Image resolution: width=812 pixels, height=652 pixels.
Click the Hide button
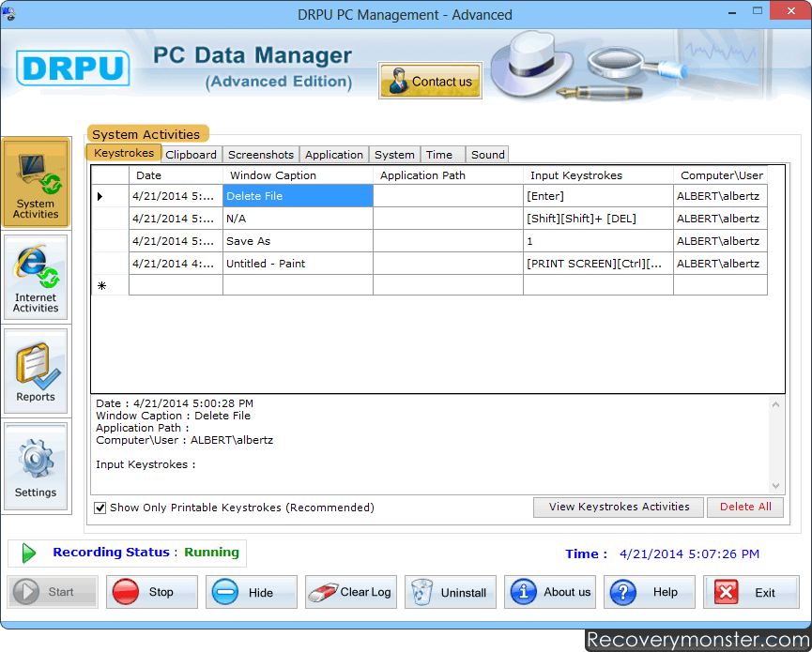[x=252, y=592]
